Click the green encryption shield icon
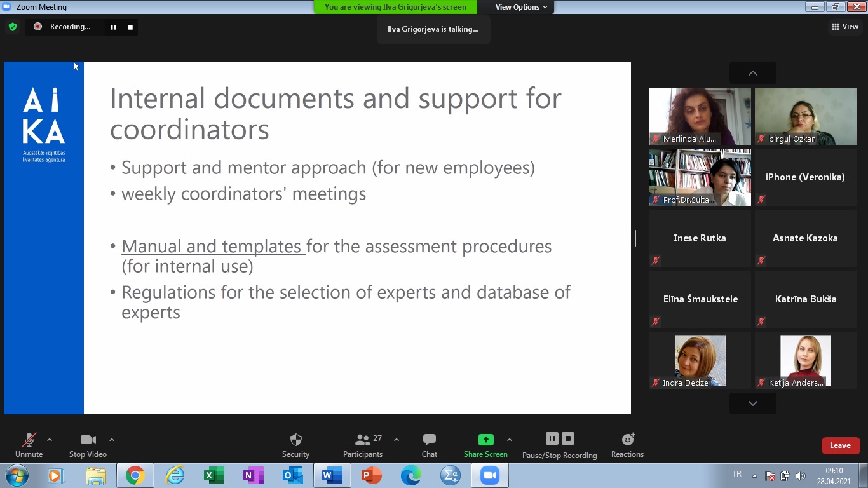Screen dimensions: 868x488 [13, 27]
